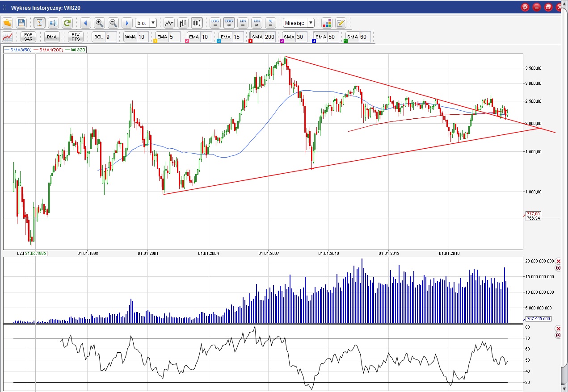Screen dimensions: 568x392
Task: Click the BOL period input field
Action: (x=111, y=37)
